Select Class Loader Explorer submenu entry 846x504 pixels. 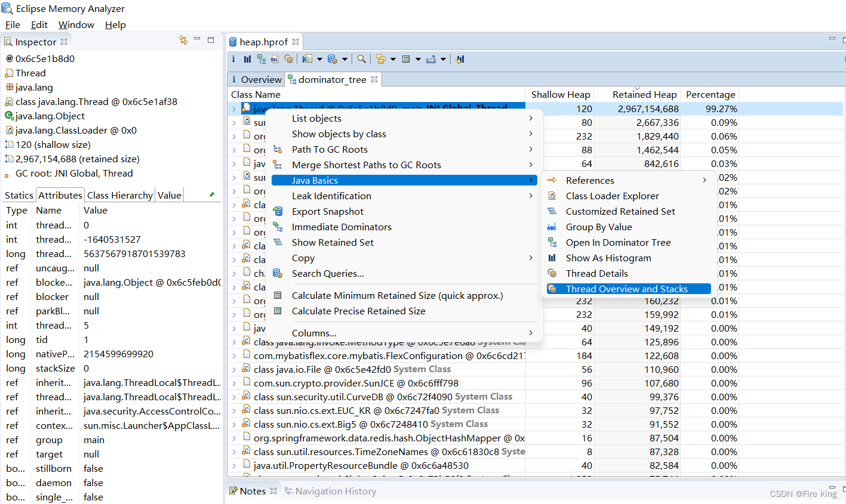click(629, 196)
